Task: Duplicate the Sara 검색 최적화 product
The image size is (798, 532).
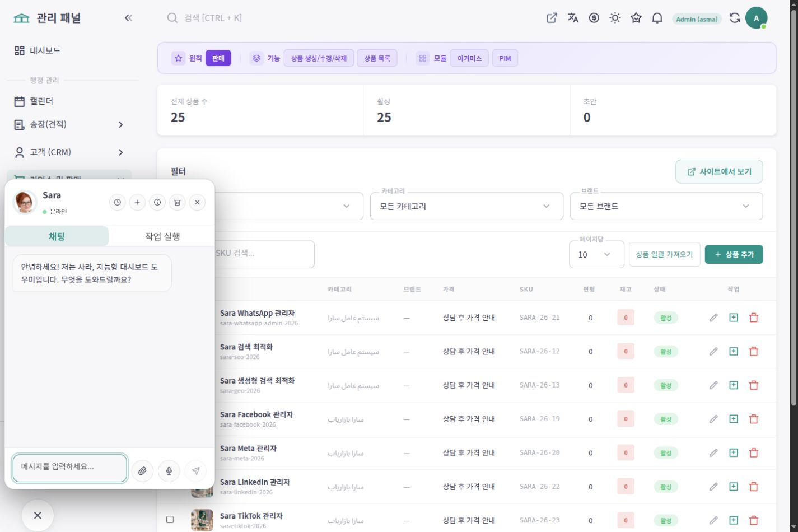Action: coord(734,351)
